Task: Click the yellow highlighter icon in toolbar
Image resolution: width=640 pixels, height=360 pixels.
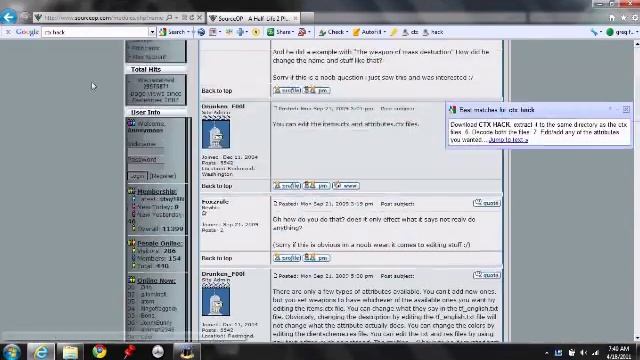Action: (393, 32)
